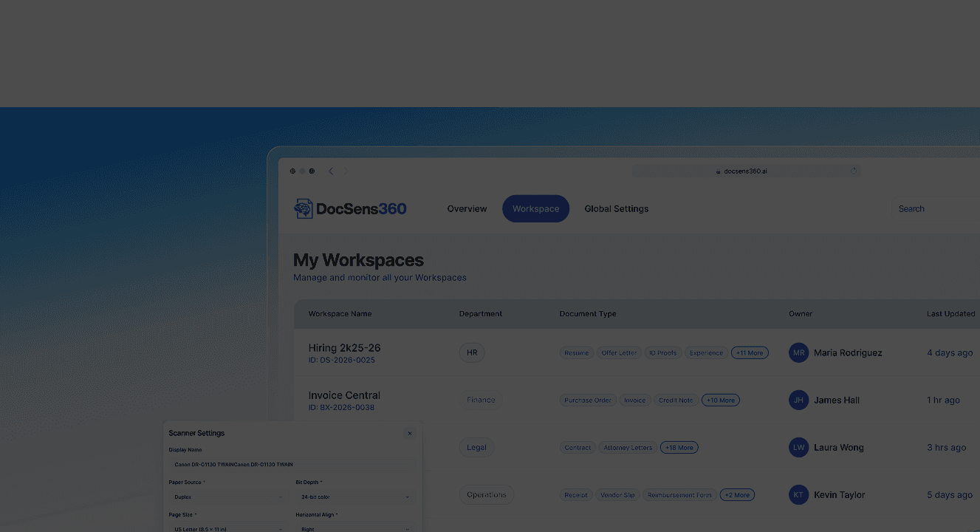Click the browser forward arrow

tap(346, 171)
